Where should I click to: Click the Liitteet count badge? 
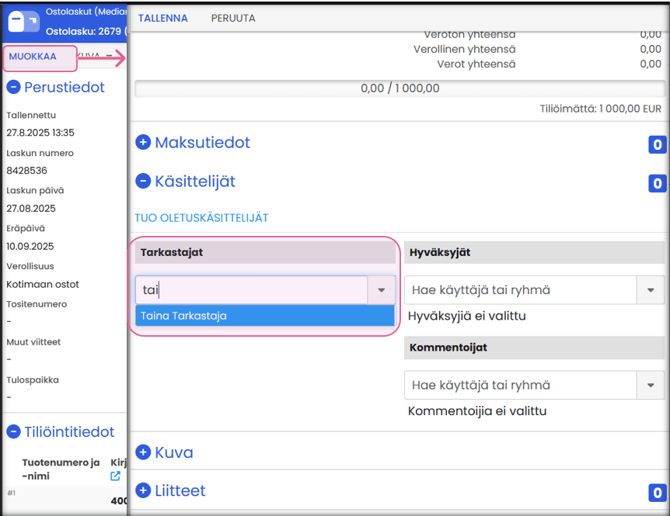(657, 492)
